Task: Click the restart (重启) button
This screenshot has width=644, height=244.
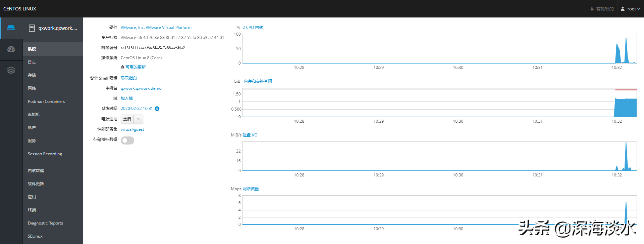Action: [127, 119]
